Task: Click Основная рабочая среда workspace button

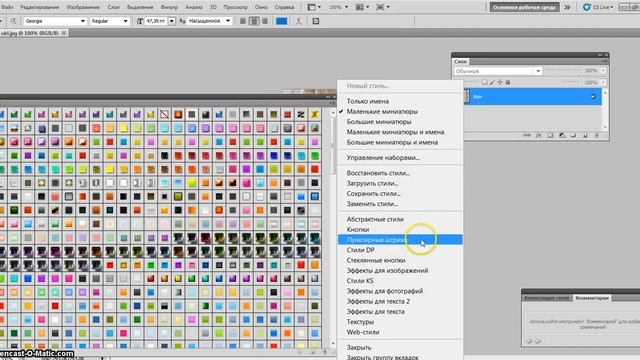Action: pyautogui.click(x=524, y=7)
